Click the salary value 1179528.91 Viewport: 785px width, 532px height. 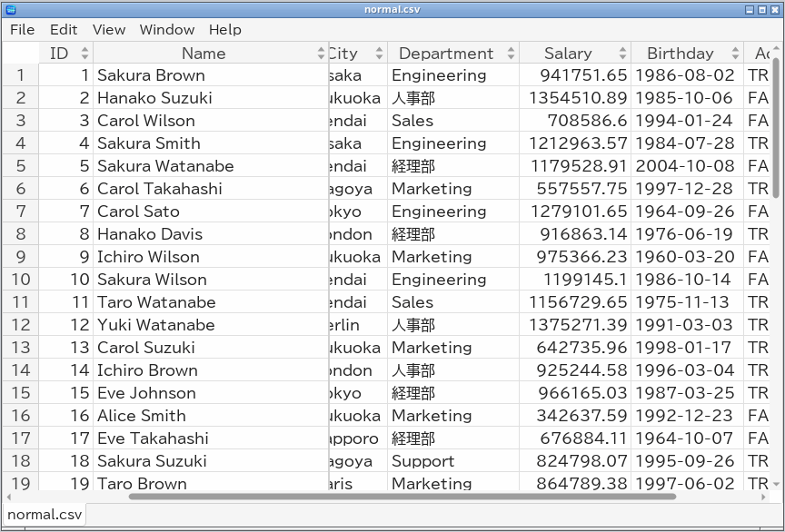pyautogui.click(x=575, y=165)
